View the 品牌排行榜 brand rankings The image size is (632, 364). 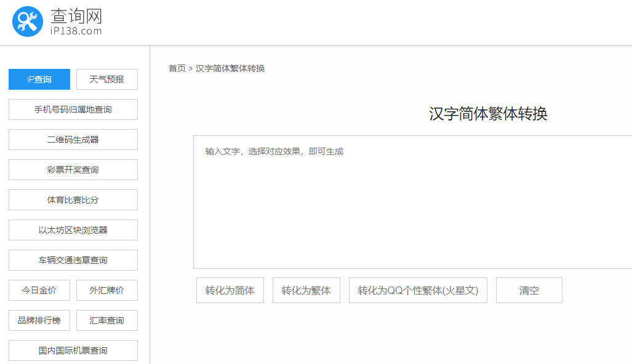[39, 320]
